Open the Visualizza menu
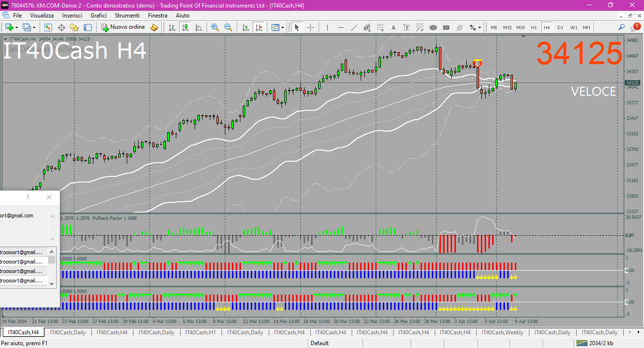The image size is (644, 348). pyautogui.click(x=42, y=16)
